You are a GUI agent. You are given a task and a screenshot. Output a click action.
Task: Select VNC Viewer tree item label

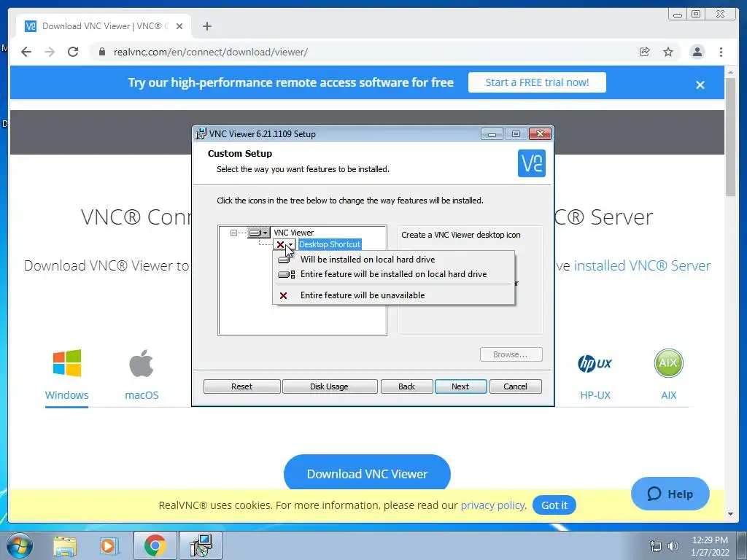click(x=293, y=233)
